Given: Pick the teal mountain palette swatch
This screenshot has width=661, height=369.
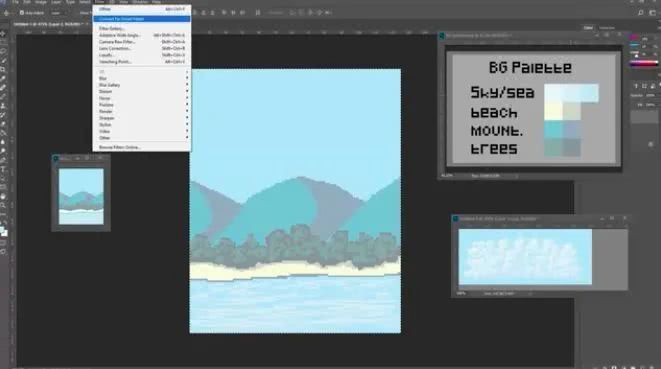Looking at the screenshot, I should pyautogui.click(x=553, y=129).
